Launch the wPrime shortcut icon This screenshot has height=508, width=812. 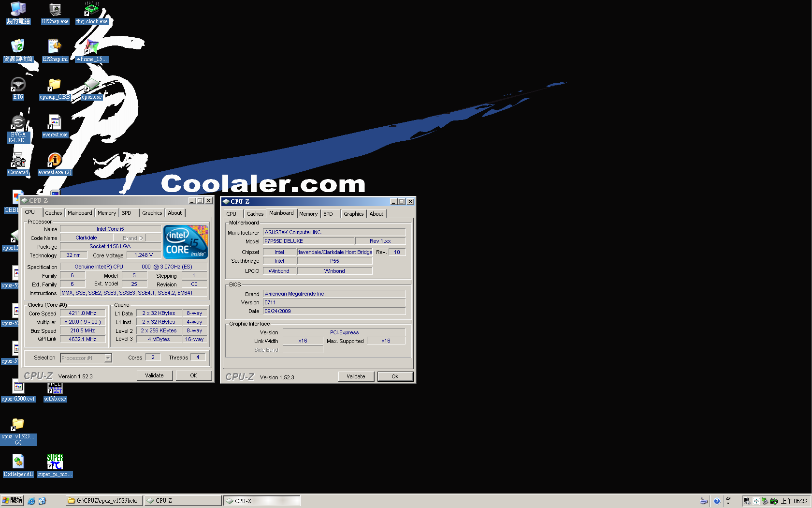coord(92,51)
